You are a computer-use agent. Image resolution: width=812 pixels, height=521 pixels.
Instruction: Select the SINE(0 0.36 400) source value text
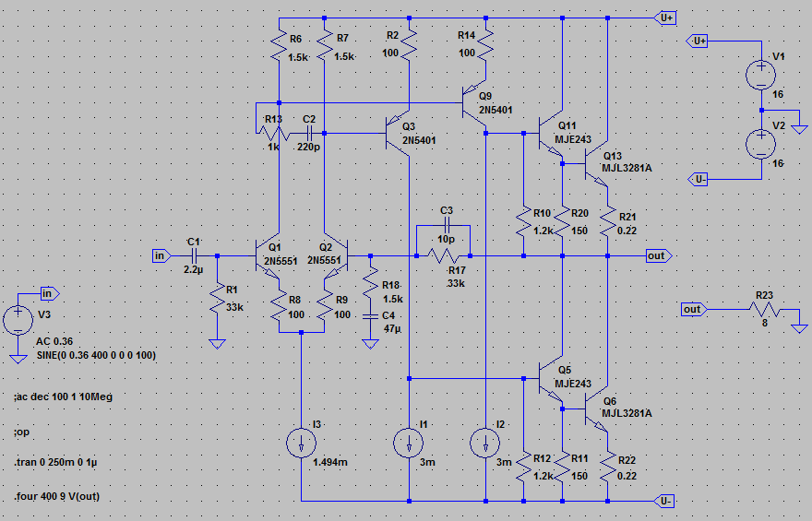(96, 355)
